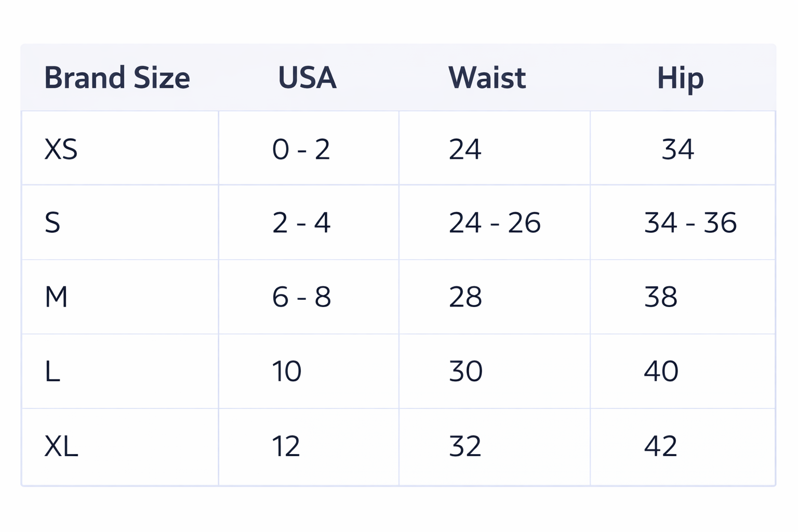
Task: Click the waist 24 - 26 cell
Action: (495, 223)
